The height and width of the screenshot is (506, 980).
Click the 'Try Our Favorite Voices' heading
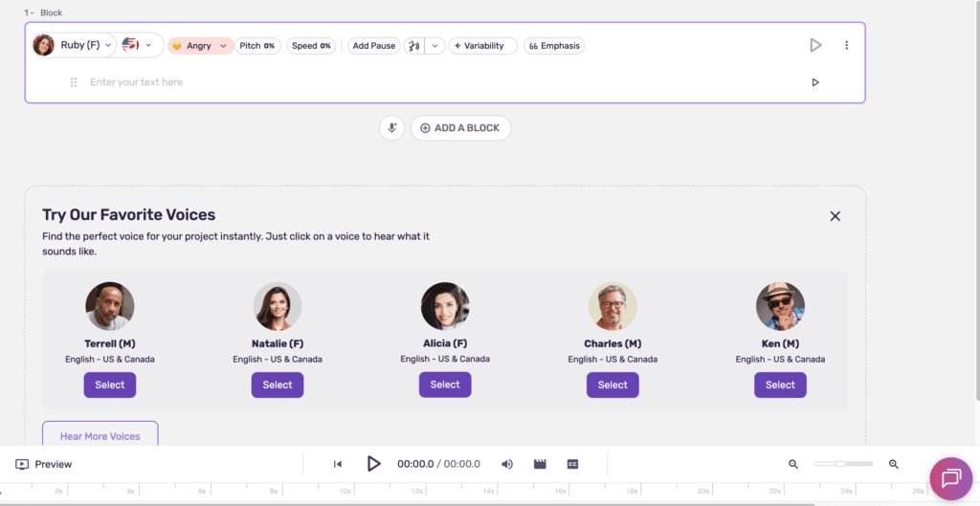[x=129, y=215]
